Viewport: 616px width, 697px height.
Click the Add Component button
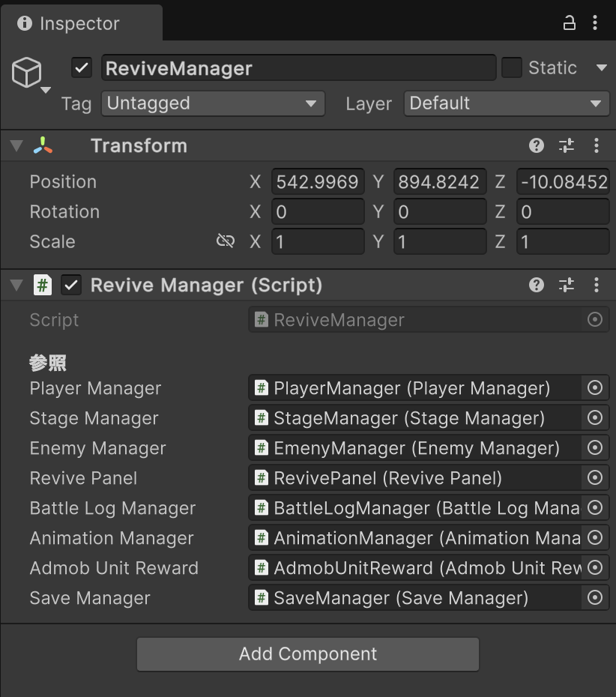307,654
